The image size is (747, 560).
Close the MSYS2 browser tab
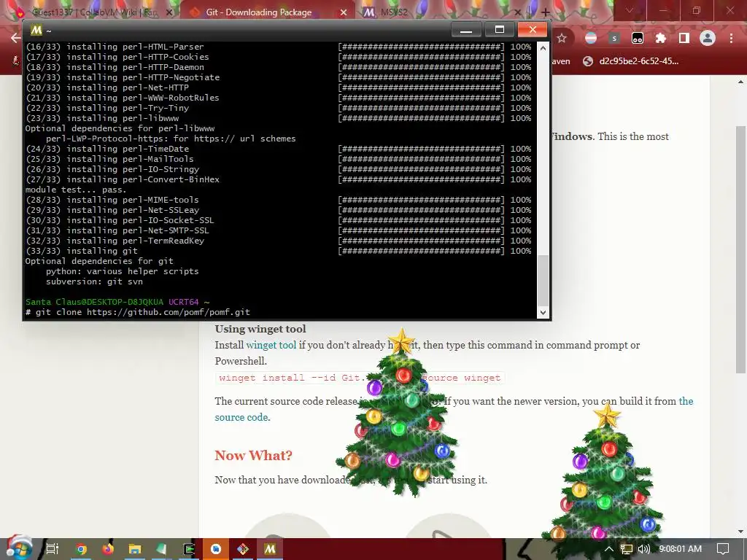518,12
